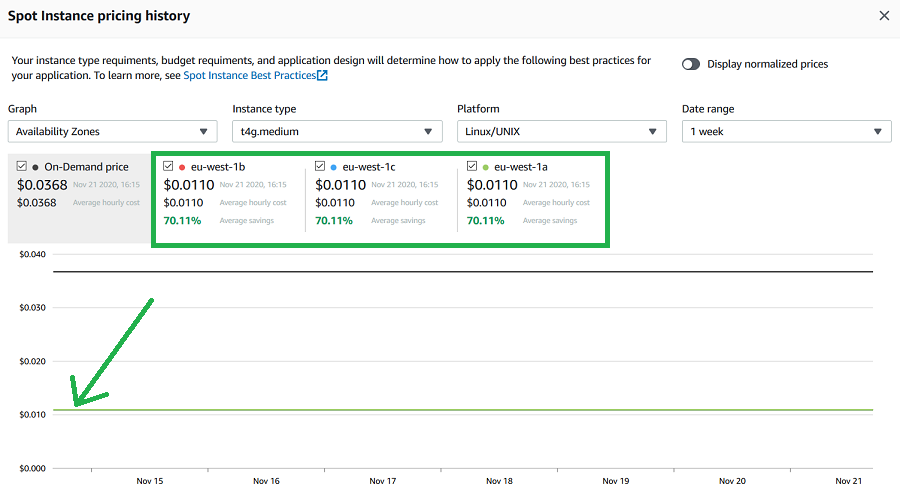Click the 70.11% savings under eu-west-1b
This screenshot has width=900, height=500.
(182, 220)
